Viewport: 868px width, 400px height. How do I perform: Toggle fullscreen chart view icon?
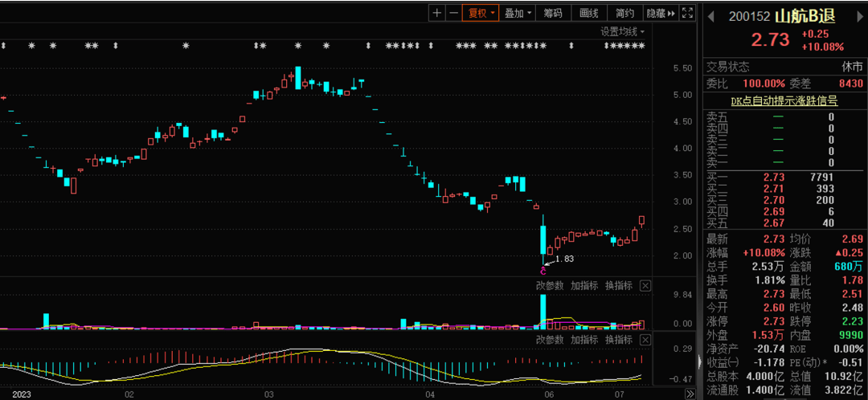(x=687, y=13)
